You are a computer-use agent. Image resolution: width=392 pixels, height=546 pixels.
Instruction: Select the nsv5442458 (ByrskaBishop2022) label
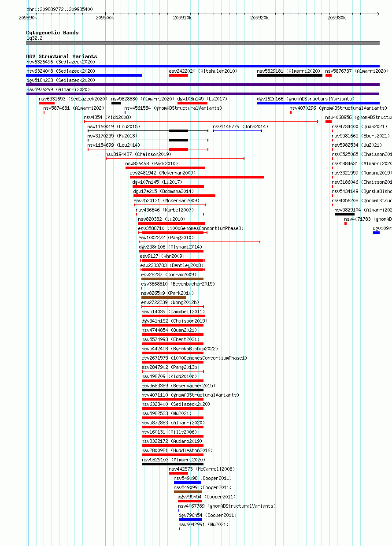pyautogui.click(x=180, y=349)
